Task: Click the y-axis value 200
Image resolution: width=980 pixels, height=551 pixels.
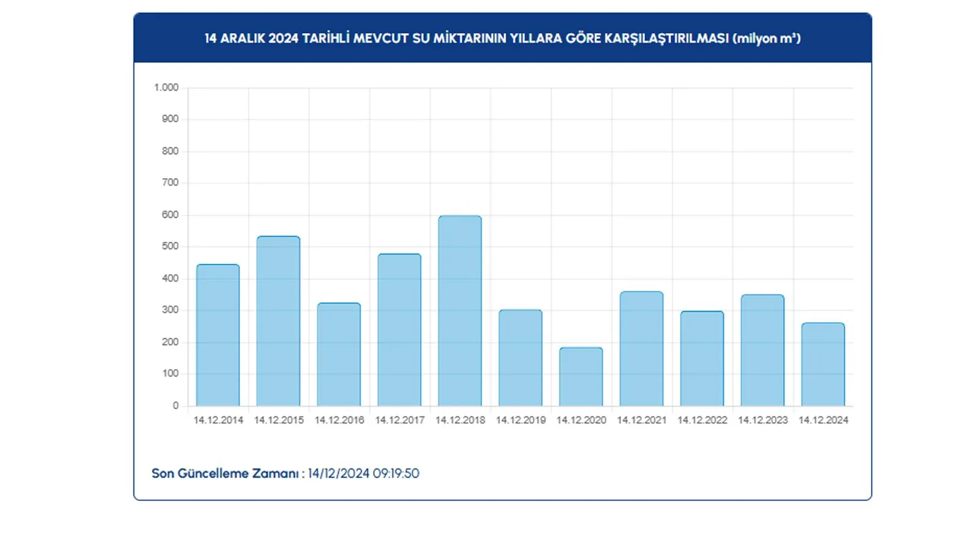Action: pos(170,342)
